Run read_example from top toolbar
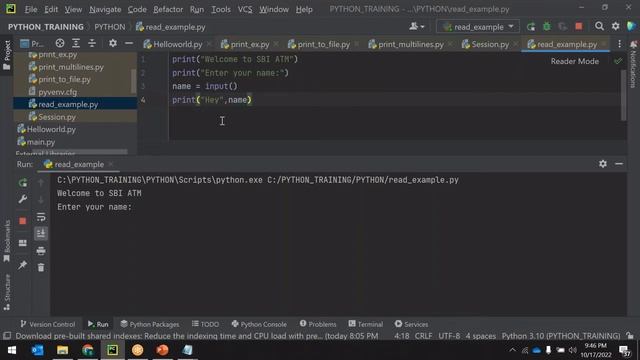The height and width of the screenshot is (360, 640). (x=531, y=27)
